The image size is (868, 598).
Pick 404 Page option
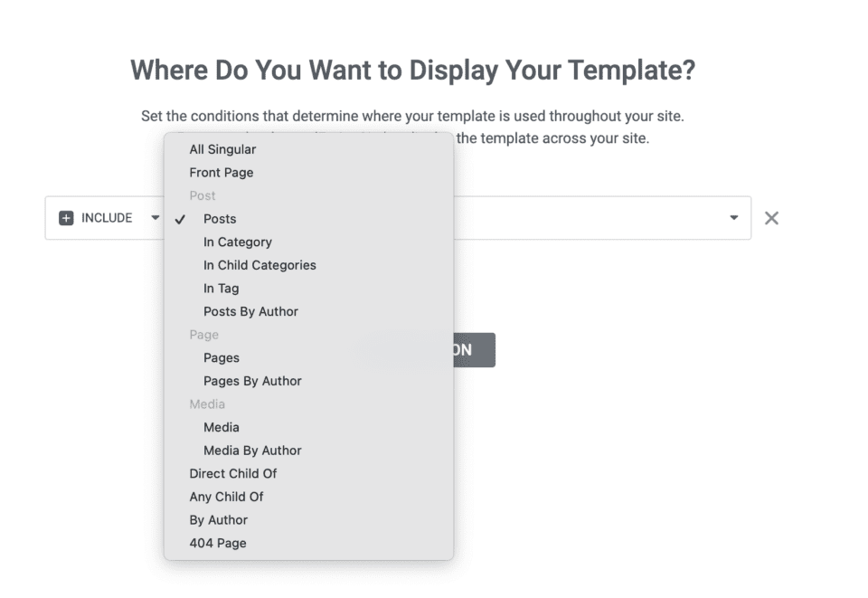[218, 543]
